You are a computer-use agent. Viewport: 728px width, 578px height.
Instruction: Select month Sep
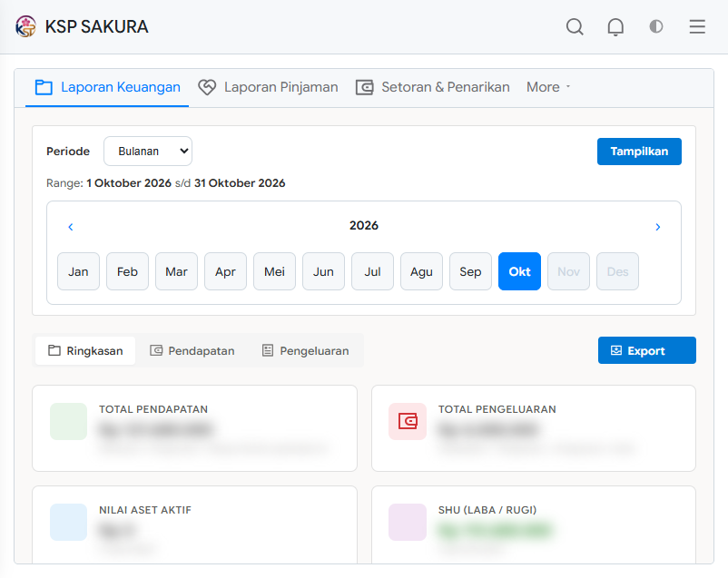(x=470, y=271)
